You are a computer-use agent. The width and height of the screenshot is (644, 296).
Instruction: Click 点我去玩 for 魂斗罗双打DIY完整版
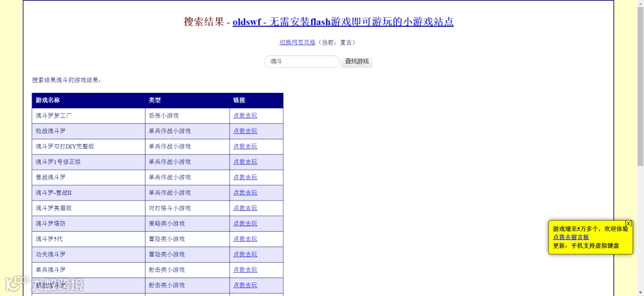point(245,147)
